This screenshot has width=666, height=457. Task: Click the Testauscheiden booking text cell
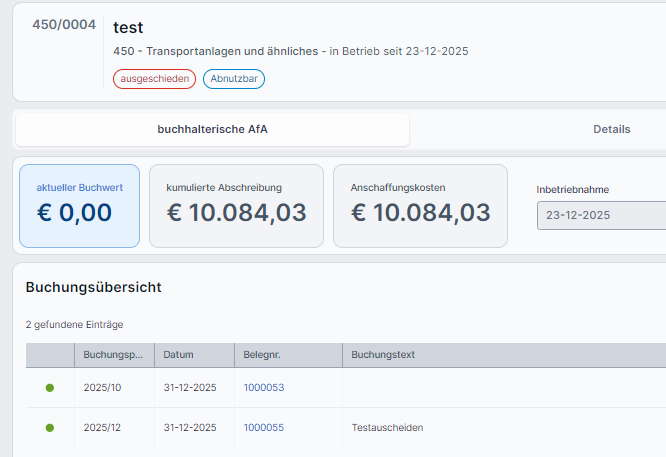pyautogui.click(x=387, y=427)
